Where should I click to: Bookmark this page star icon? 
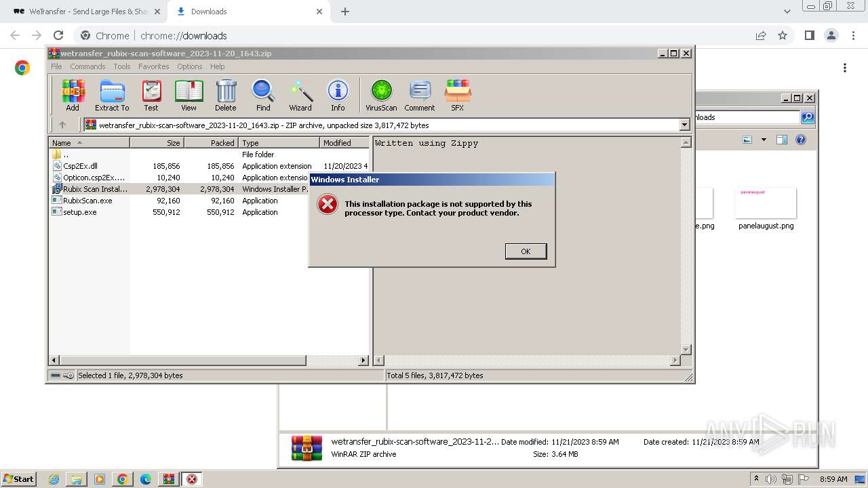pos(783,35)
